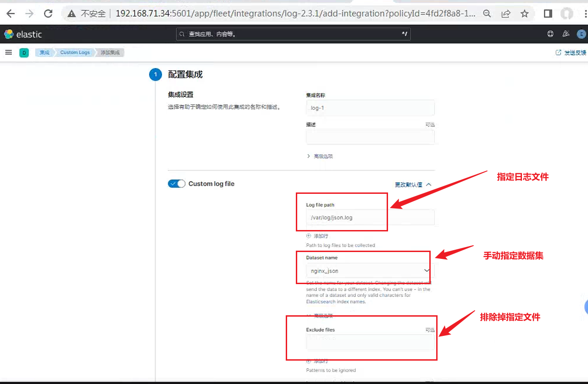Open the green D space selector

click(x=24, y=53)
